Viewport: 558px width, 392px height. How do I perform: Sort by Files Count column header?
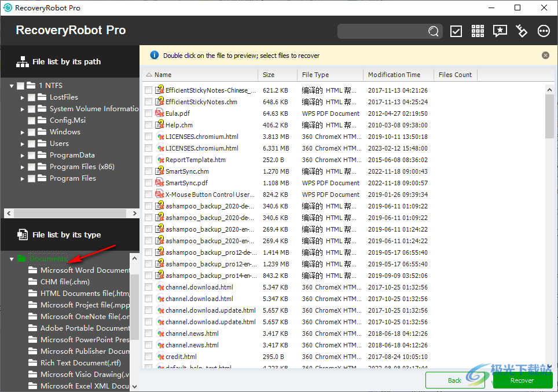click(x=456, y=75)
